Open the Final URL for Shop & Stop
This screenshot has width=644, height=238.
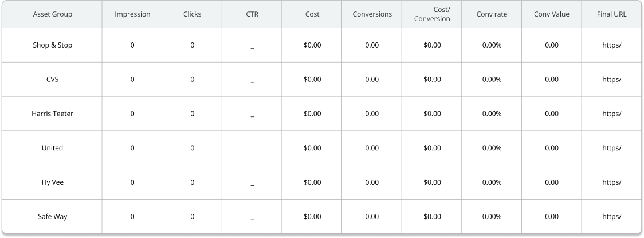click(612, 45)
